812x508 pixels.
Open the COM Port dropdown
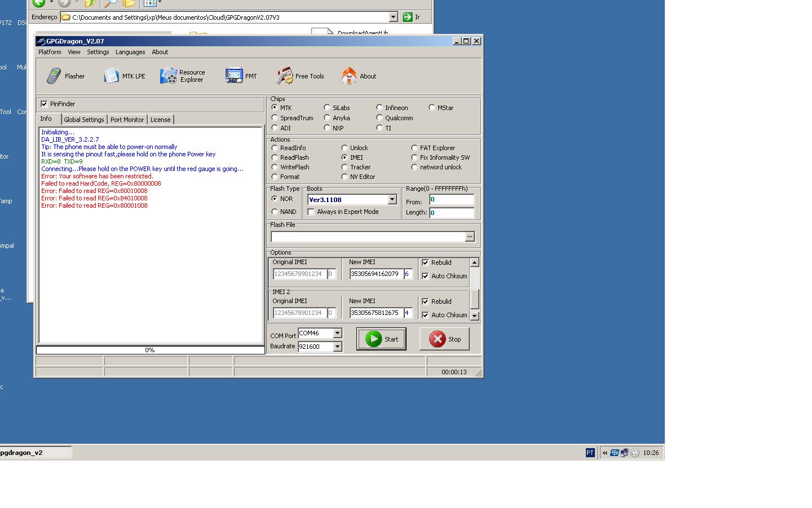point(337,333)
